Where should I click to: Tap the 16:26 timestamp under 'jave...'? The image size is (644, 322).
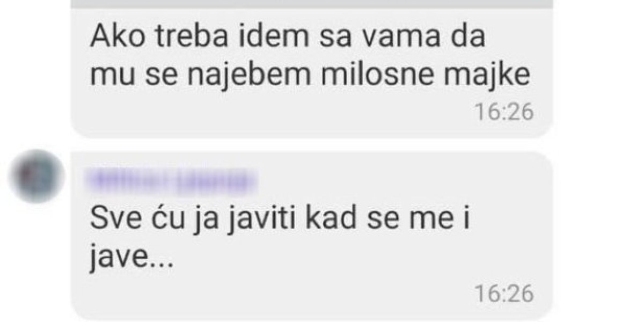click(x=504, y=294)
